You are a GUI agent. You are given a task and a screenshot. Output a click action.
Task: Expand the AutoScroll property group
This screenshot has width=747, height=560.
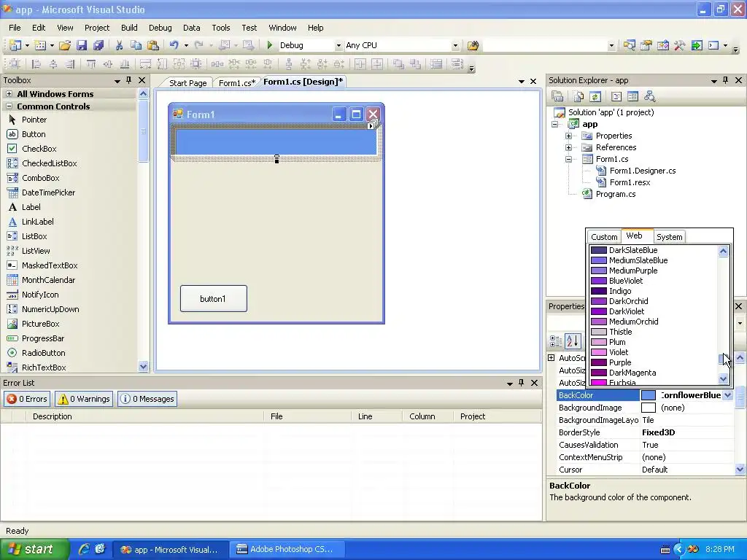pos(551,357)
